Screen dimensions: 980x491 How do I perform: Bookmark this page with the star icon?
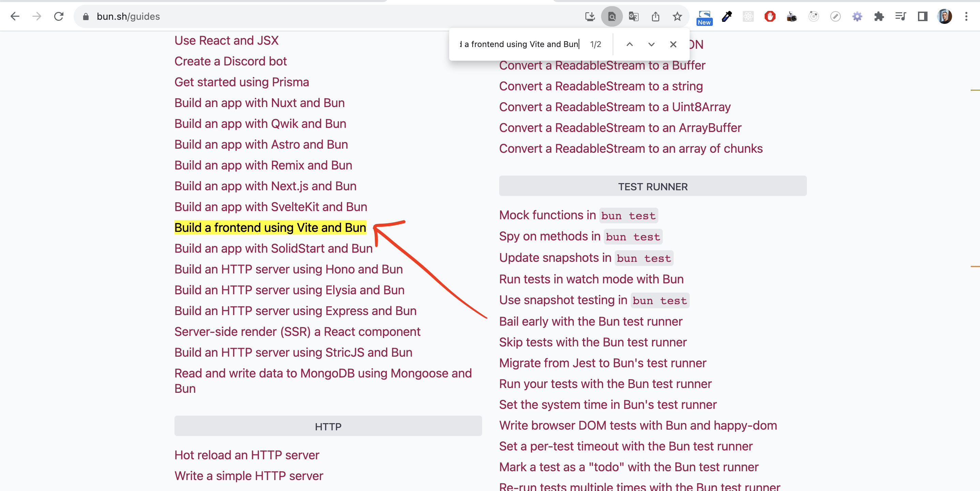[x=677, y=16]
